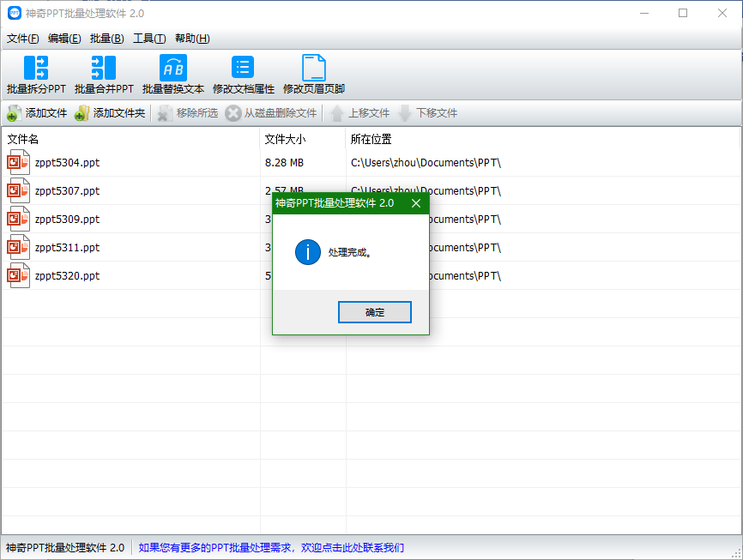Open the 工具(T) menu
This screenshot has height=560, width=743.
[149, 39]
